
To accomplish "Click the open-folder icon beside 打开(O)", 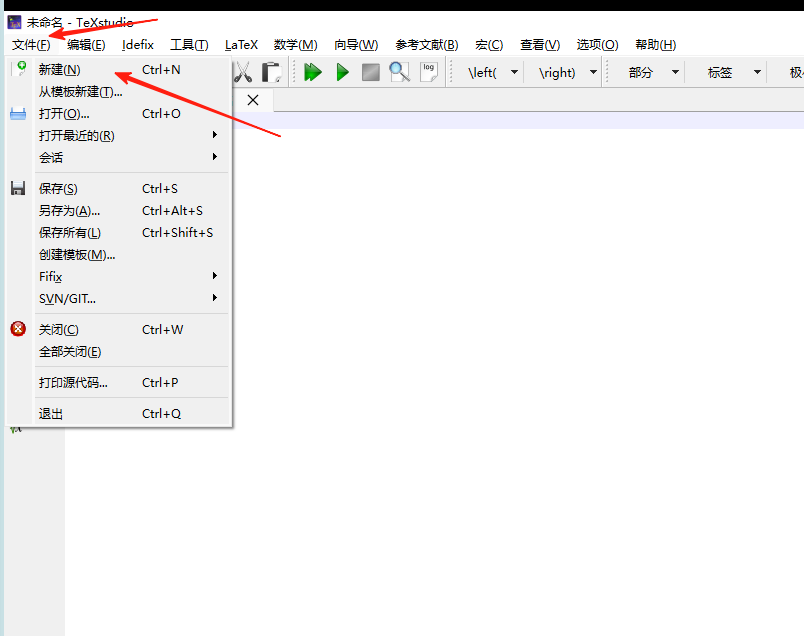I will pyautogui.click(x=18, y=114).
